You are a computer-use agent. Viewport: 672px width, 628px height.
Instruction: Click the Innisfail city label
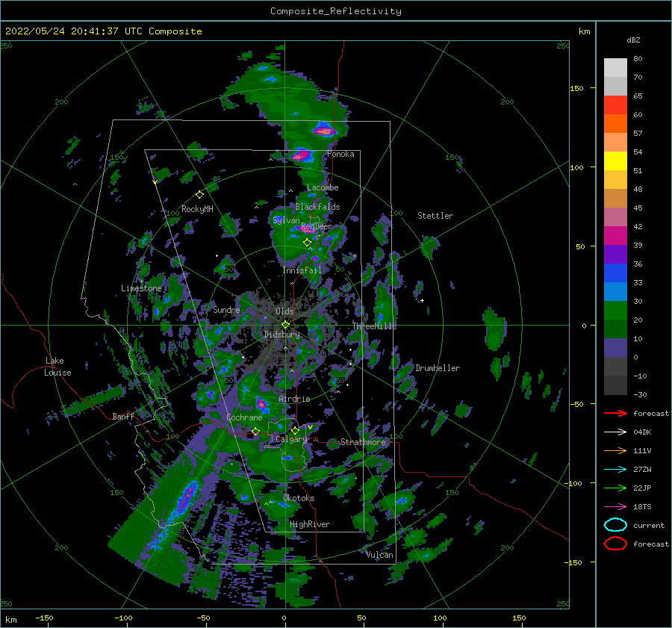pos(302,270)
